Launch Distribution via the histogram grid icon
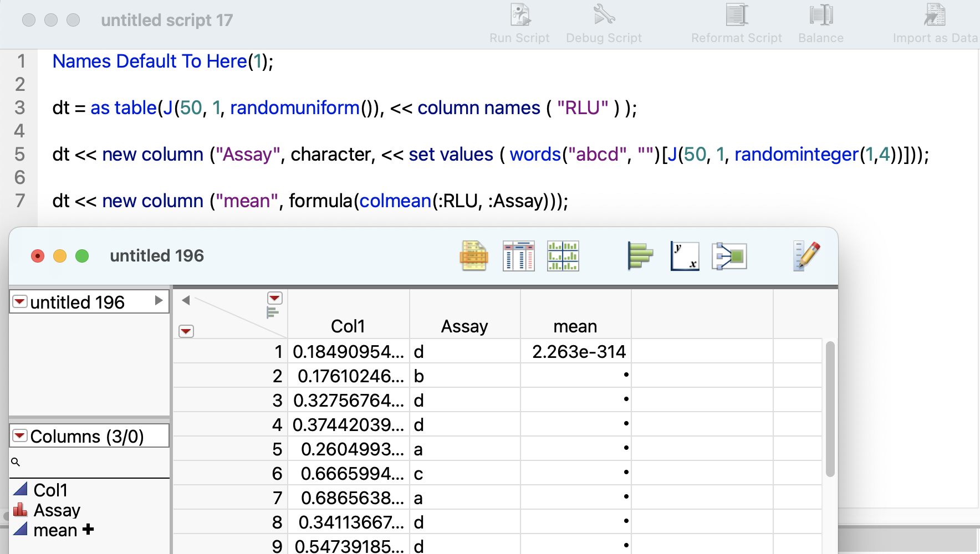980x554 pixels. point(563,255)
